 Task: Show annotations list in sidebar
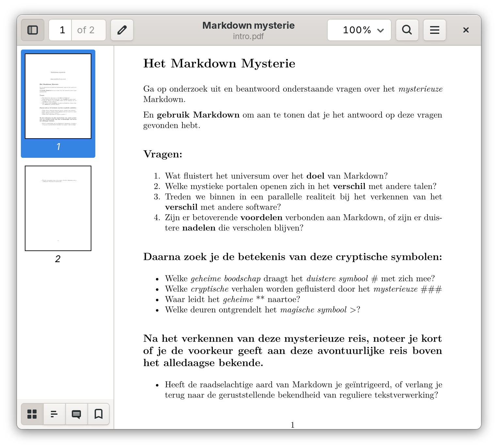click(x=77, y=414)
